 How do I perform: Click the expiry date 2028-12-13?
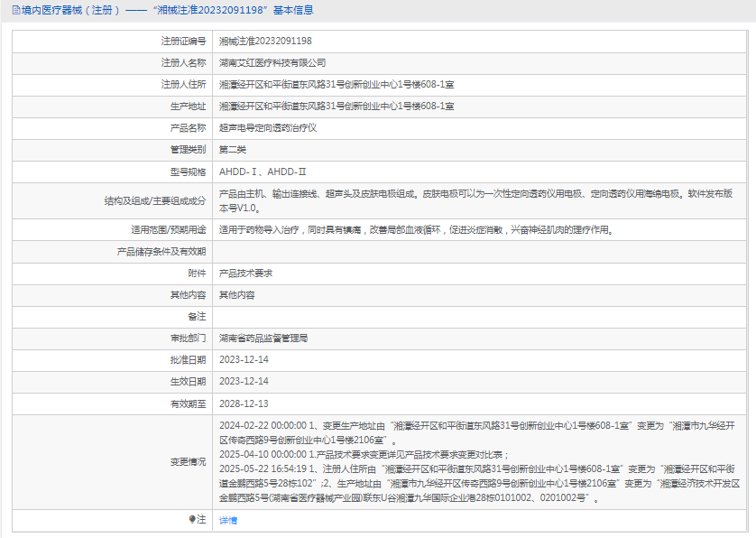point(244,403)
